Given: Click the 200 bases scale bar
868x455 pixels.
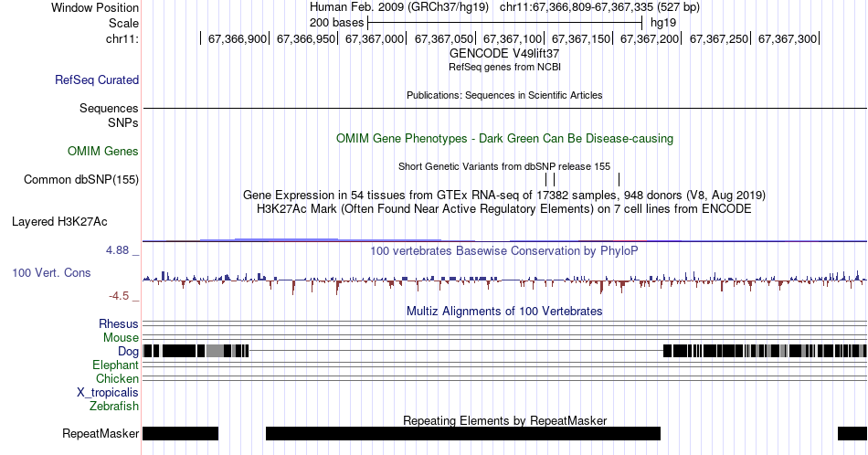Looking at the screenshot, I should (505, 23).
